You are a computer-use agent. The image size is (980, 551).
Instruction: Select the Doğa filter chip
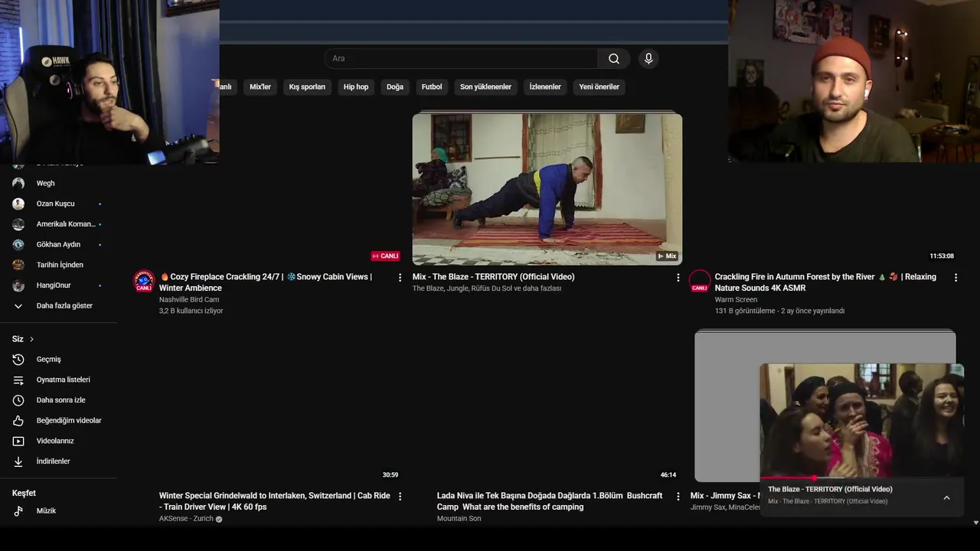(x=395, y=87)
